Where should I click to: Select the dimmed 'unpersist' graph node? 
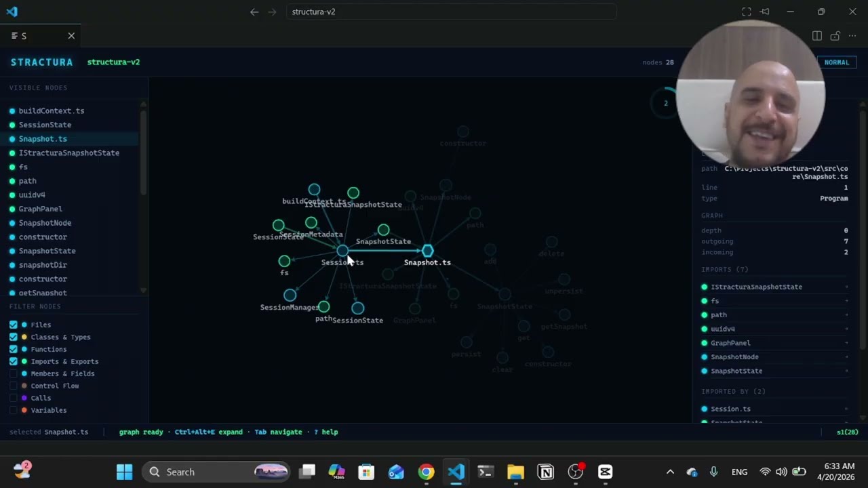pos(564,279)
